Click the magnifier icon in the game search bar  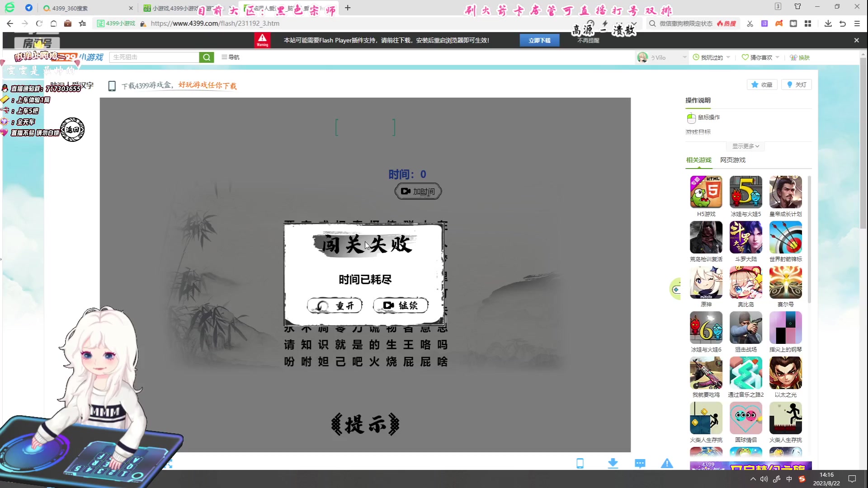207,57
